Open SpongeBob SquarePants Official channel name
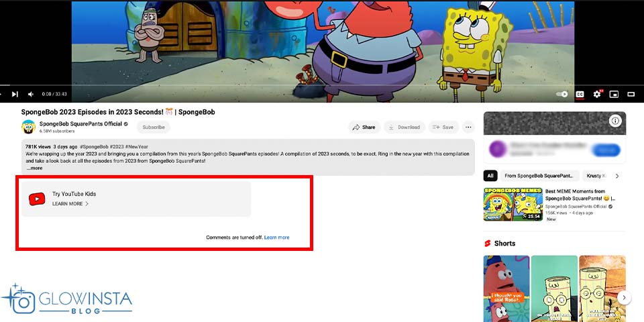The image size is (644, 322). coord(80,123)
